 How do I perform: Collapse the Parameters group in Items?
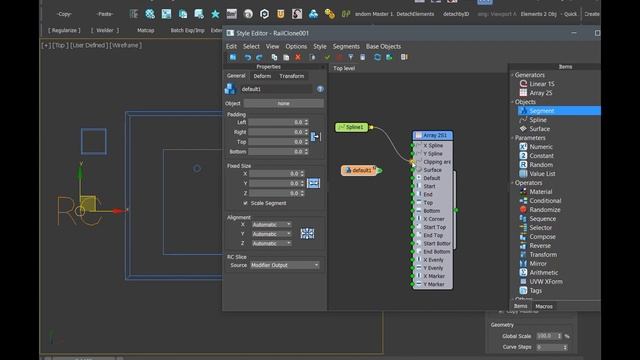click(x=512, y=138)
